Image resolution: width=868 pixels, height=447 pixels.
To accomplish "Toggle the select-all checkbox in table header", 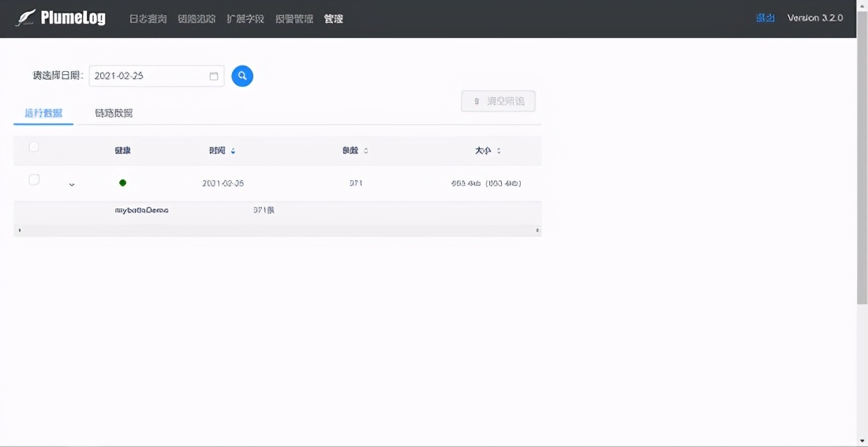I will click(34, 147).
